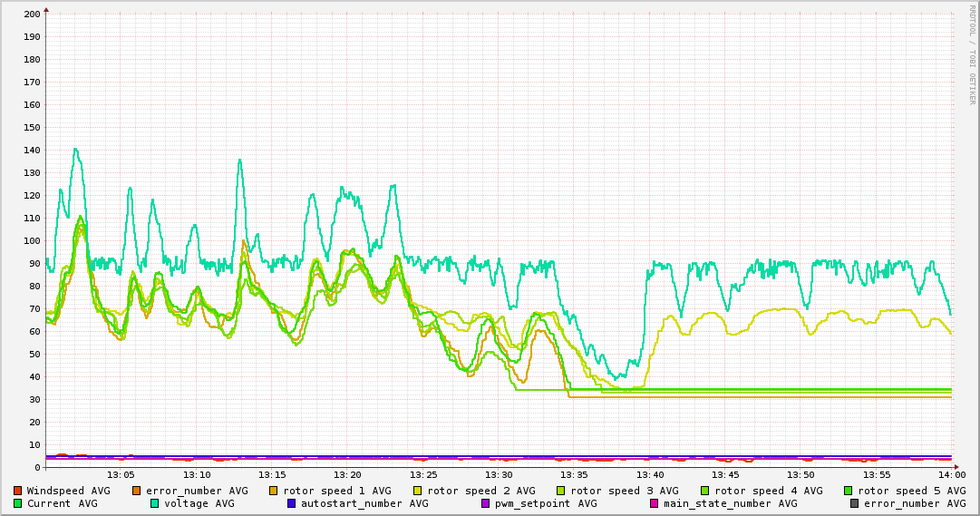Image resolution: width=980 pixels, height=516 pixels.
Task: Click the 100 value on the vertical axis
Action: (32, 241)
